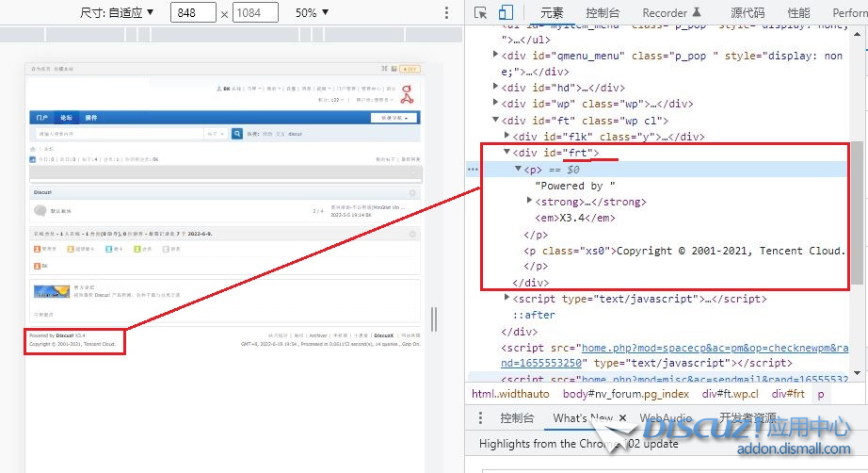Image resolution: width=868 pixels, height=473 pixels.
Task: Select the drawer 控制台 tab
Action: [x=517, y=418]
